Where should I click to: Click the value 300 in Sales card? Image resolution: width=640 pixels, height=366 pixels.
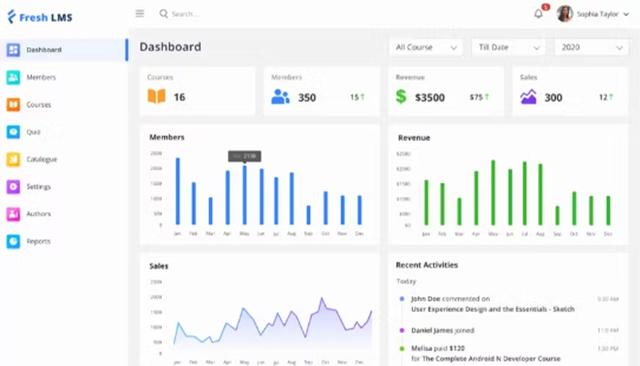tap(553, 98)
